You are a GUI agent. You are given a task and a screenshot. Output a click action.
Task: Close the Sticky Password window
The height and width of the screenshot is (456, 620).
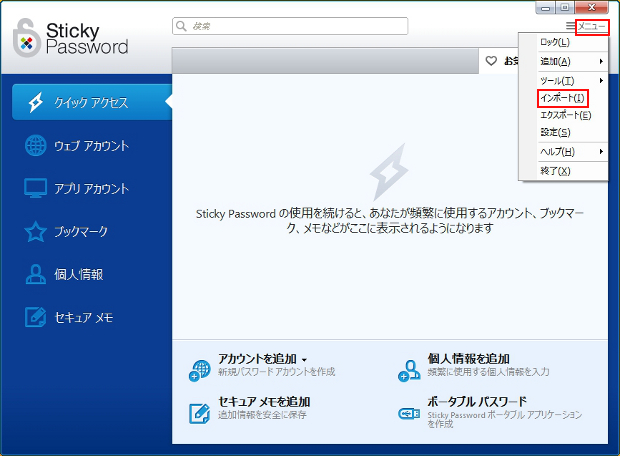pos(592,8)
